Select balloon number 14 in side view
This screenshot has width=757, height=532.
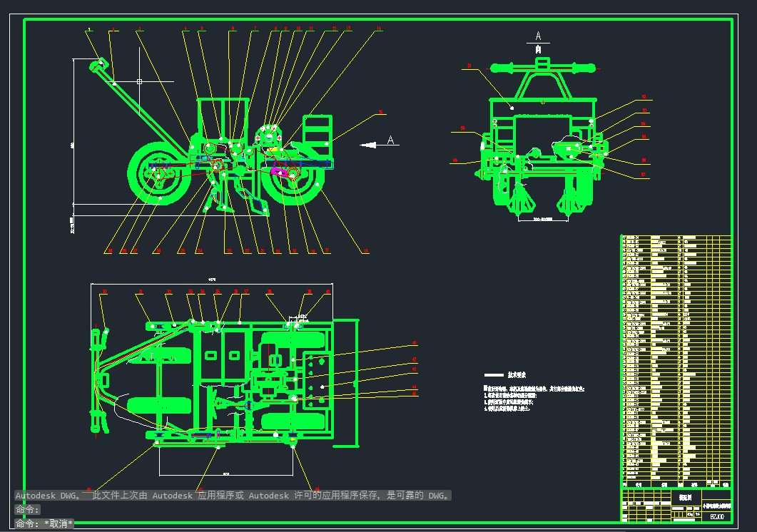click(379, 29)
